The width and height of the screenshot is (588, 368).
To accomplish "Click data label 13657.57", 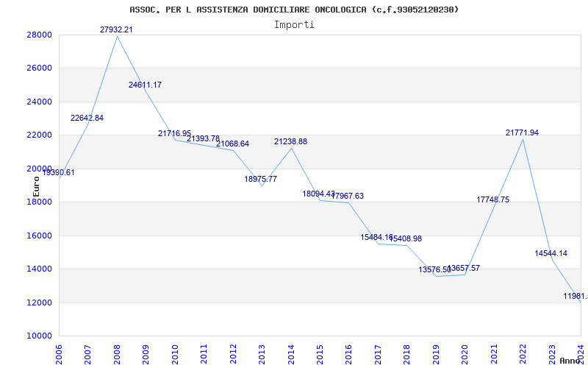I will tap(464, 268).
